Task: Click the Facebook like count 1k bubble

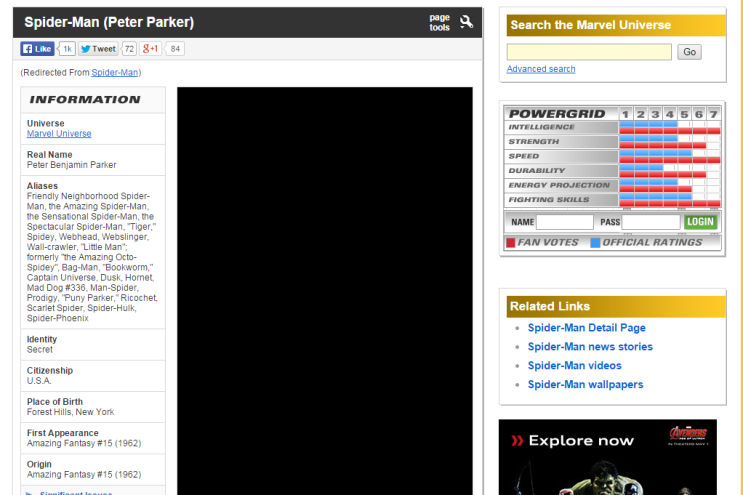Action: click(x=67, y=49)
